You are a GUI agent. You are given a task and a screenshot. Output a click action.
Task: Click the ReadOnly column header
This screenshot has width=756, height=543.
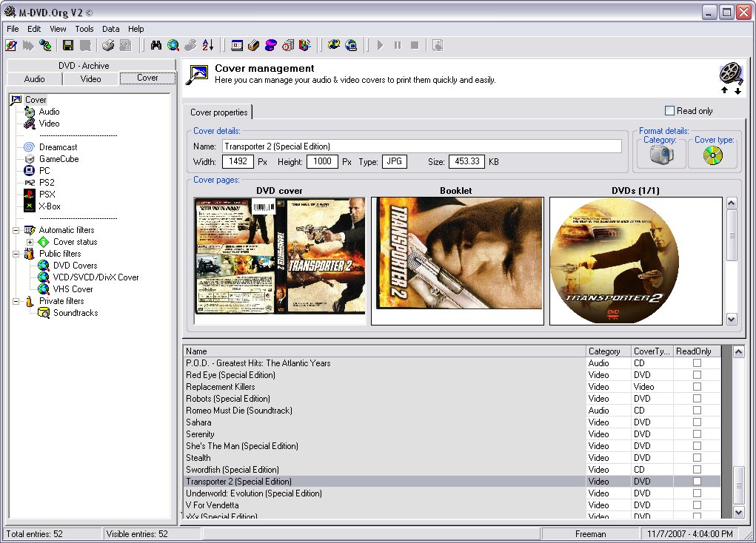coord(697,351)
